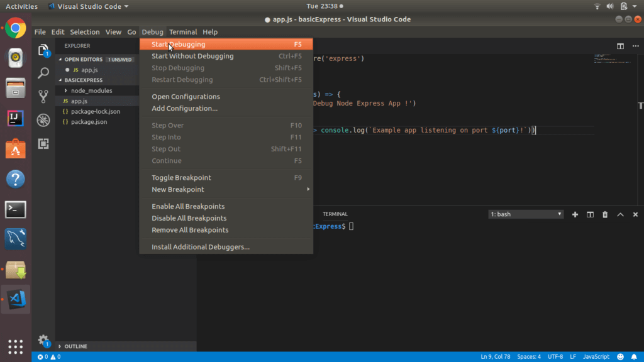The width and height of the screenshot is (644, 362).
Task: Launch IntelliJ IDEA from the dock
Action: coord(16,118)
